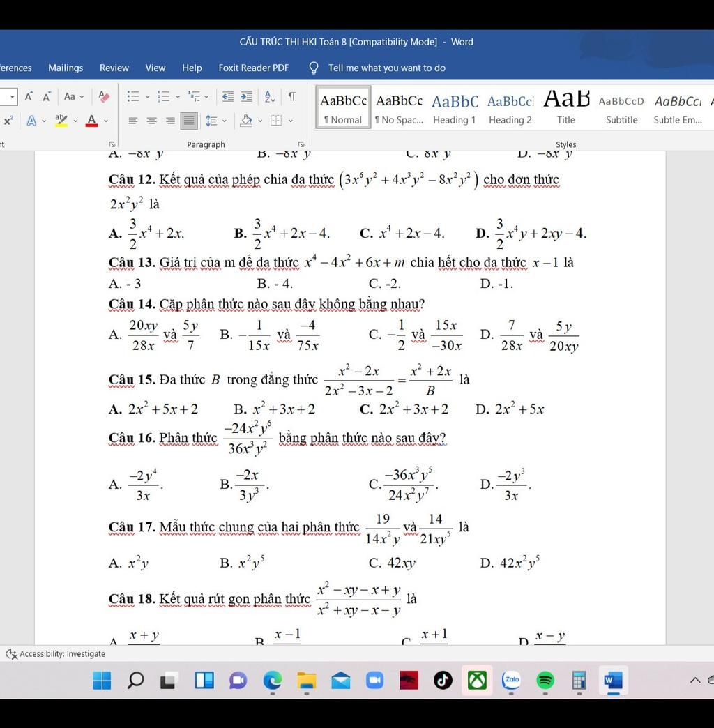Expand Shading color dropdown arrow
The image size is (714, 728).
pyautogui.click(x=260, y=121)
